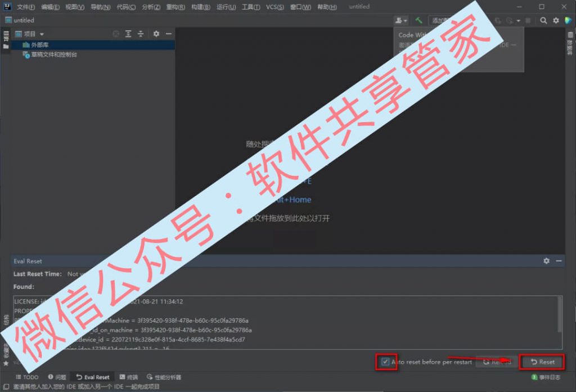Toggle the 项目 side tool window tab
The height and width of the screenshot is (392, 576).
click(x=6, y=40)
